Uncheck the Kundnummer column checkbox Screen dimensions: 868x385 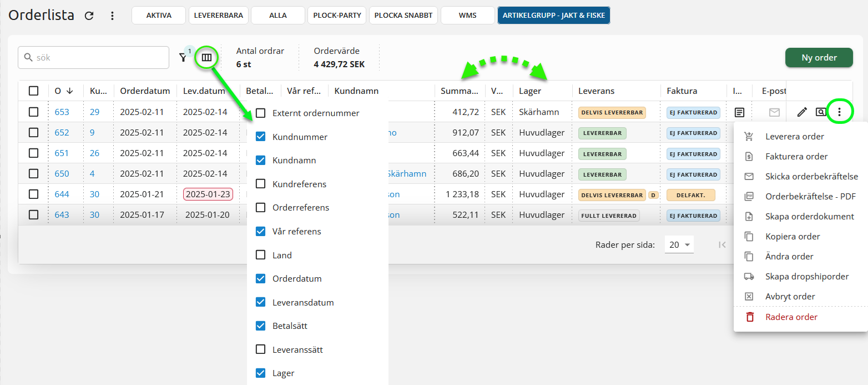tap(260, 137)
